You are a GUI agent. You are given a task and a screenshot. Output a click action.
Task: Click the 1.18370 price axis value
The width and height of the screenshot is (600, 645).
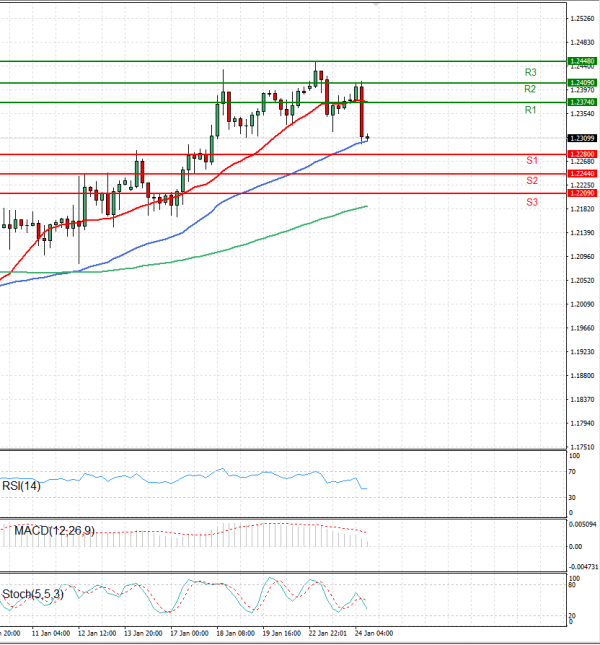(x=583, y=400)
